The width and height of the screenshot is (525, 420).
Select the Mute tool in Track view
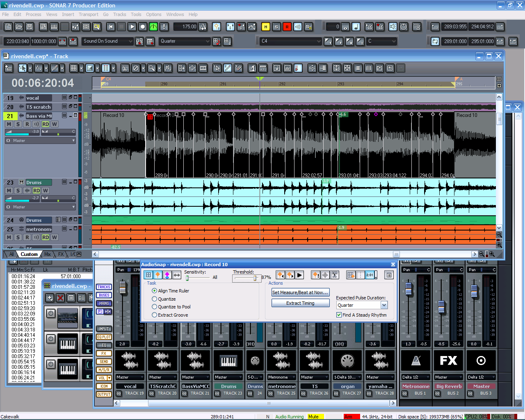[x=136, y=68]
